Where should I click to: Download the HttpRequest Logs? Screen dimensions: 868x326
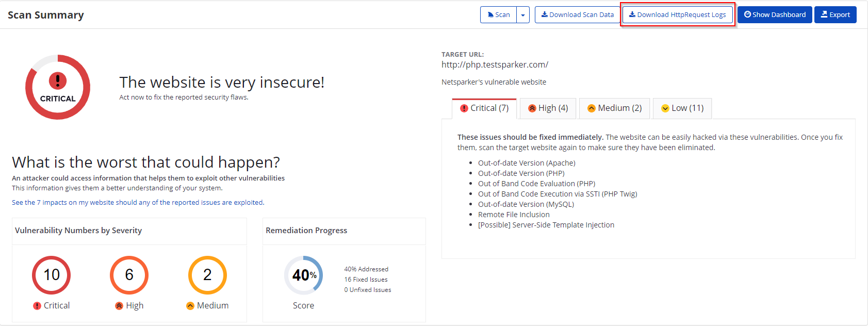point(678,15)
